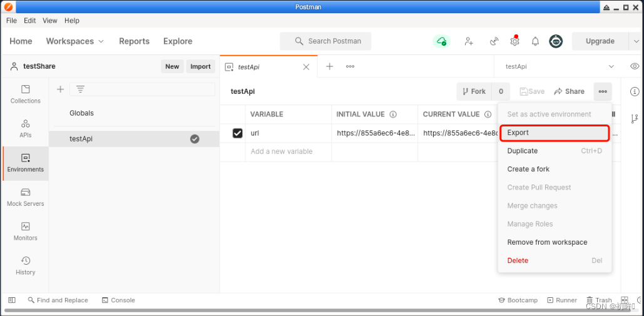Choose Remove from workspace menu entry
Image resolution: width=644 pixels, height=316 pixels.
pos(555,242)
